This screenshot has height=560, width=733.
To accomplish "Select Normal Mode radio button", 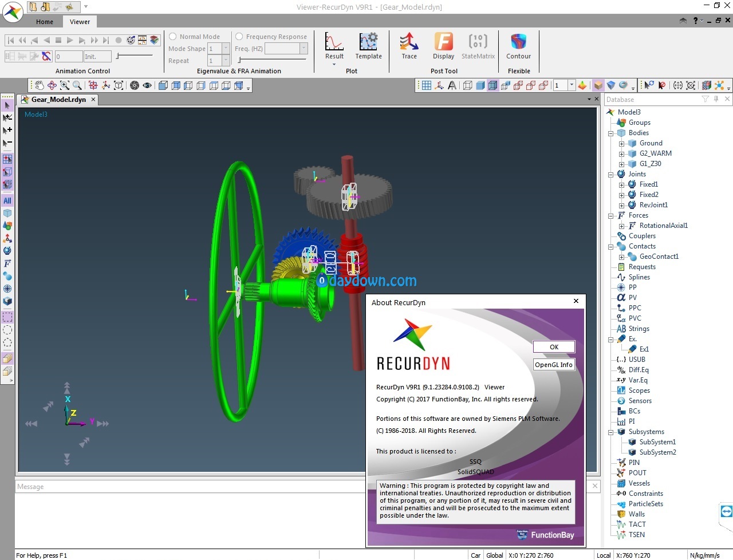I will (x=172, y=36).
